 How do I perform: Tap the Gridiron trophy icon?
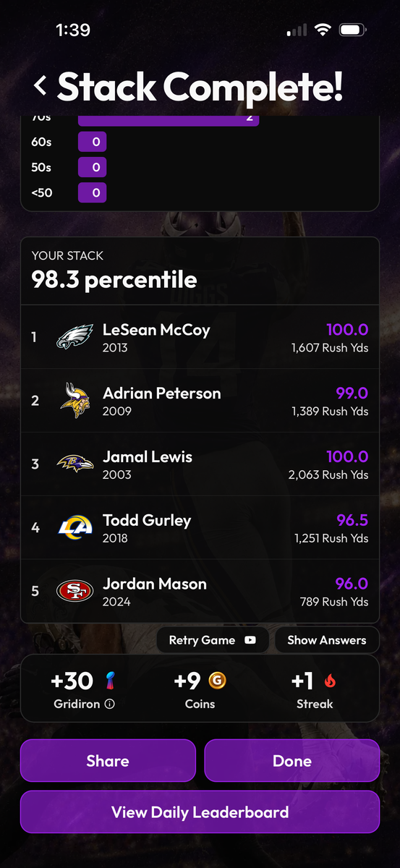point(110,681)
